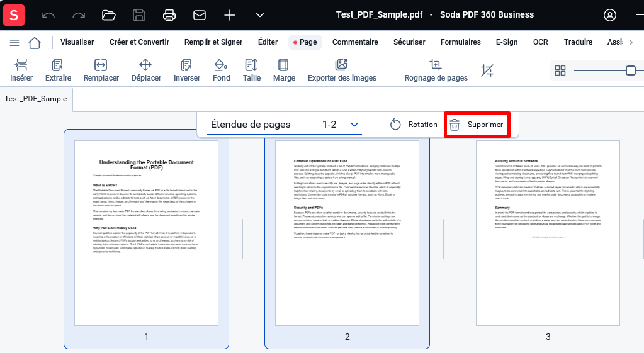644x353 pixels.
Task: Go to the Home icon
Action: click(35, 42)
